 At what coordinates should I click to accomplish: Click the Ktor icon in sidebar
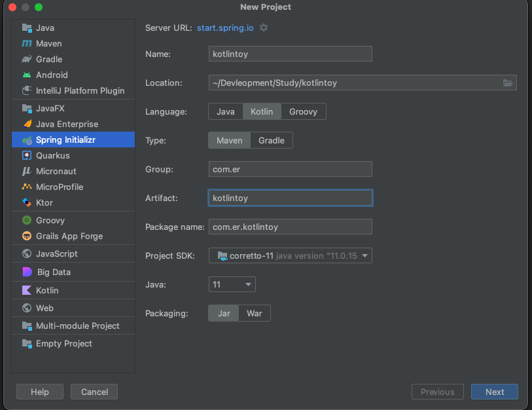[27, 202]
